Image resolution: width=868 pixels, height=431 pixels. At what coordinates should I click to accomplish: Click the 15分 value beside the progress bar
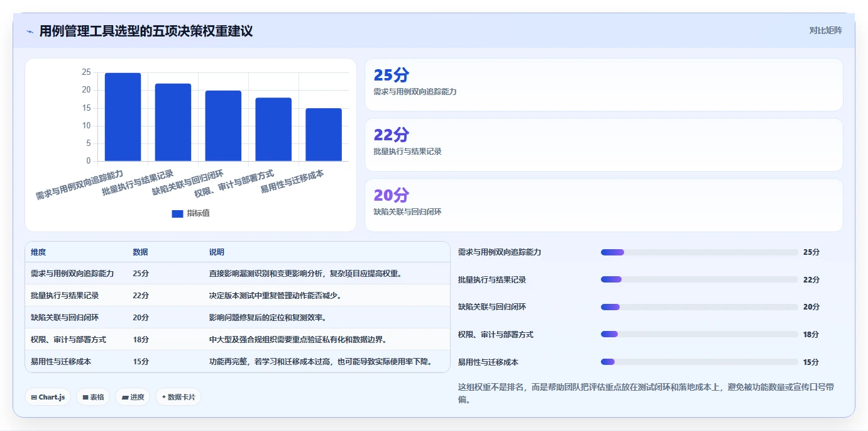pos(811,362)
